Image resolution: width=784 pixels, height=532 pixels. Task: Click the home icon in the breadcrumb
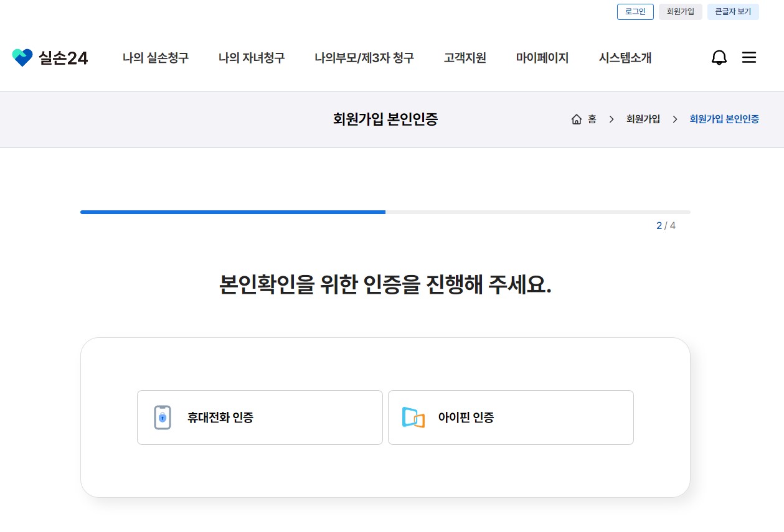576,119
